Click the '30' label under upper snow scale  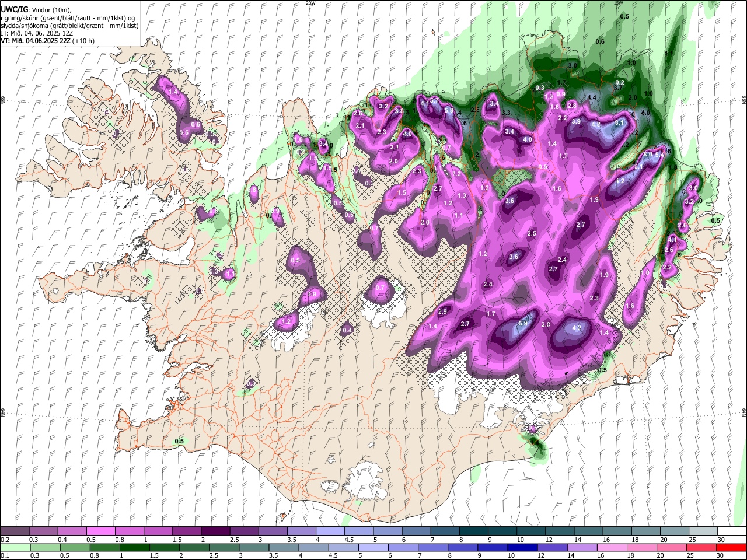[x=721, y=540]
